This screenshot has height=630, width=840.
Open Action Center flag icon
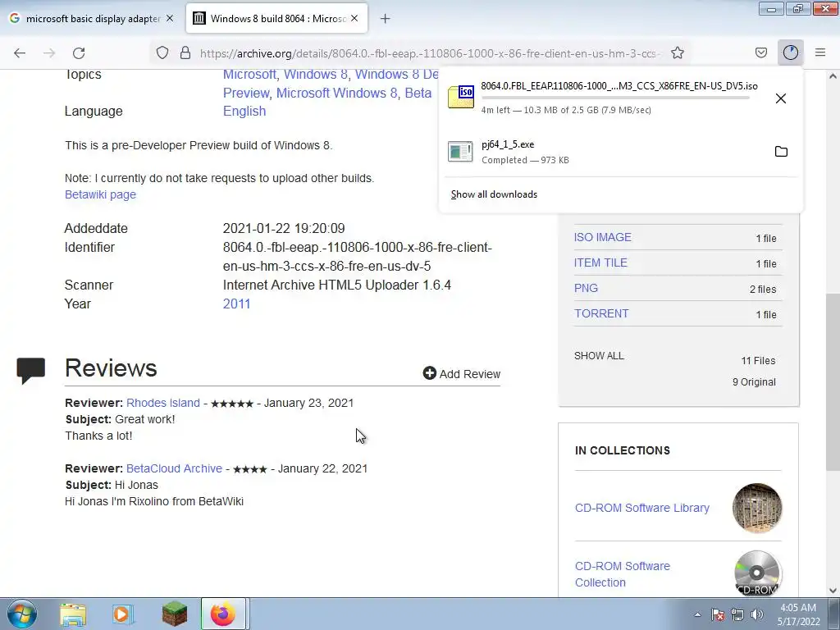pyautogui.click(x=718, y=614)
